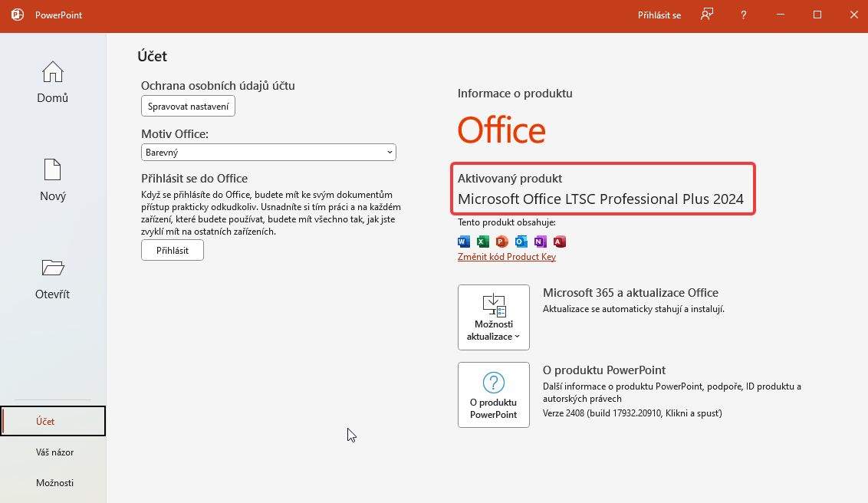The image size is (868, 503).
Task: Click the Aktivovaný produkt label
Action: tap(510, 178)
